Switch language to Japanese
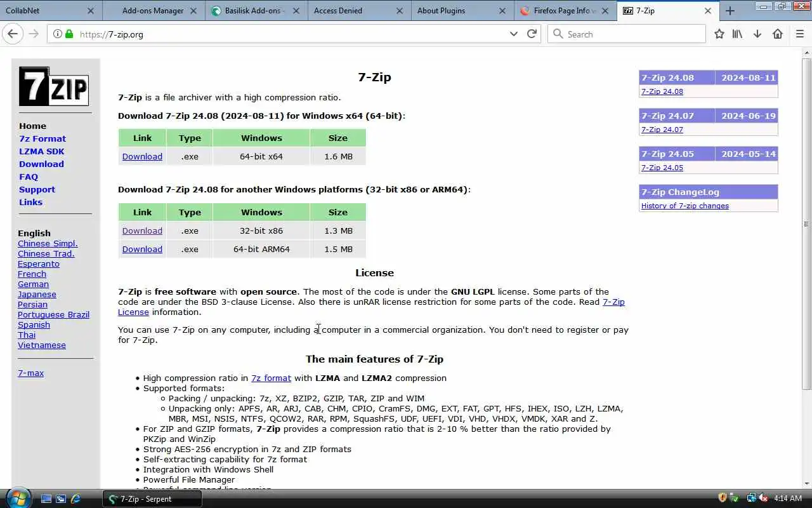Image resolution: width=812 pixels, height=508 pixels. pos(37,294)
